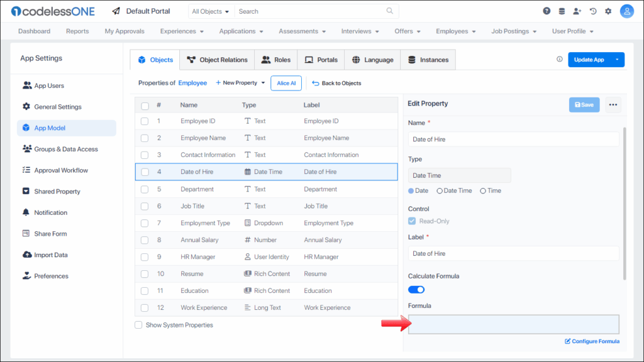
Task: Open the database stack icon
Action: coord(562,11)
